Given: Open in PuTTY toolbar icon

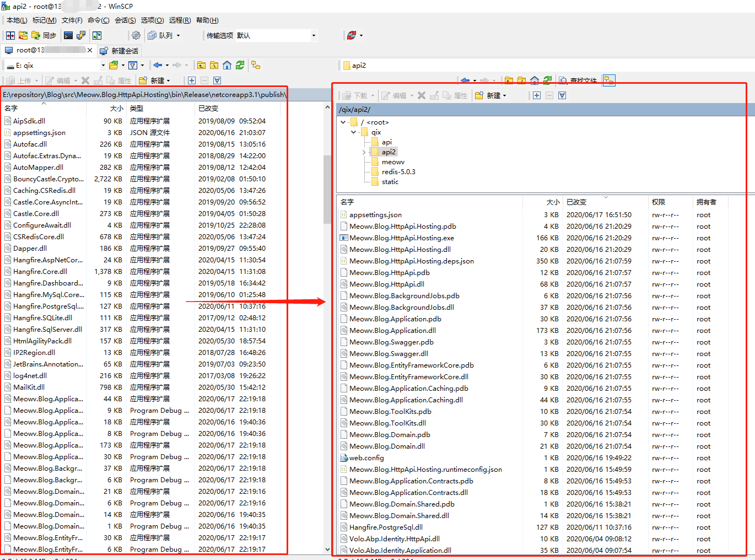Looking at the screenshot, I should 81,35.
